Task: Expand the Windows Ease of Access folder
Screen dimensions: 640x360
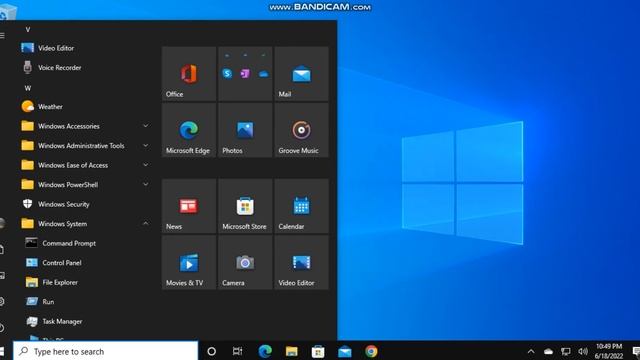Action: [86, 165]
